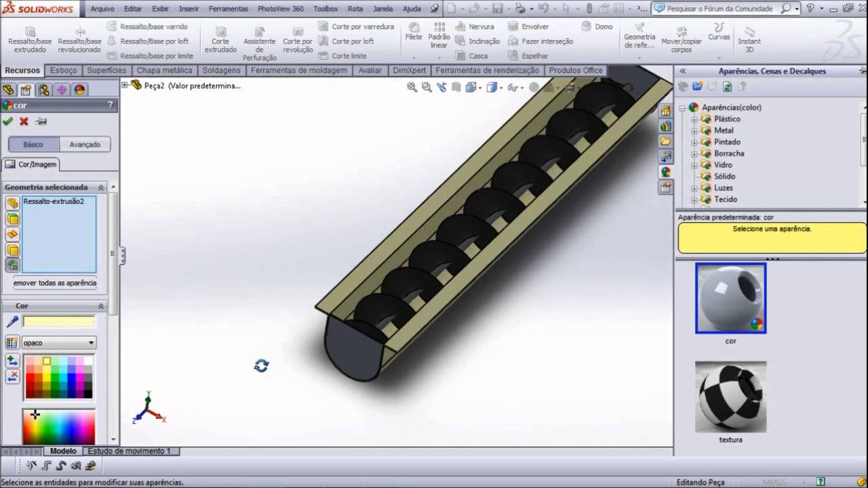This screenshot has width=868, height=488.
Task: Toggle the select surfaces filter
Action: pos(12,235)
